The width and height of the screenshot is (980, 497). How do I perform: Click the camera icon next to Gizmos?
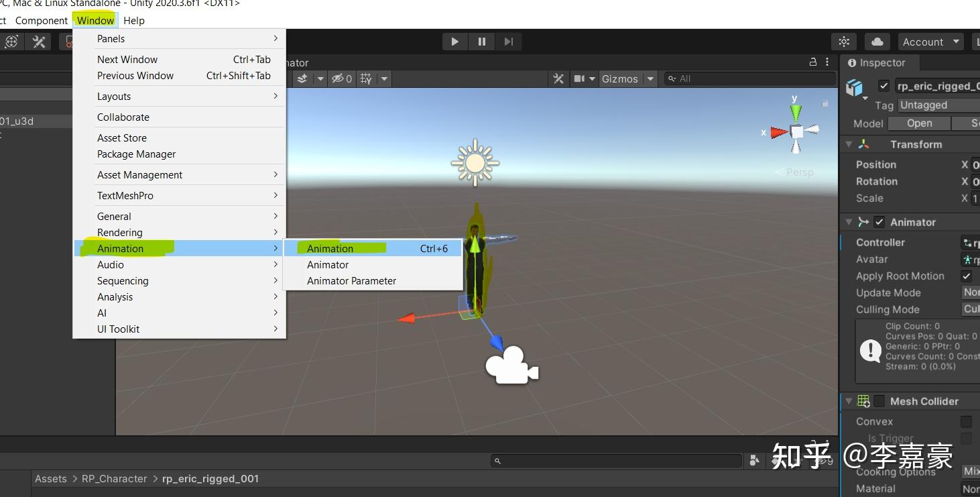pos(578,78)
